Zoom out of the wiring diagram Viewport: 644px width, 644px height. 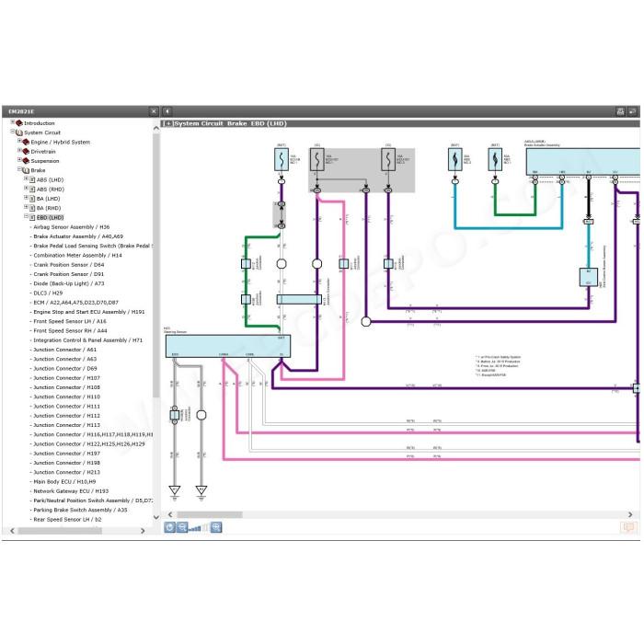tap(182, 527)
